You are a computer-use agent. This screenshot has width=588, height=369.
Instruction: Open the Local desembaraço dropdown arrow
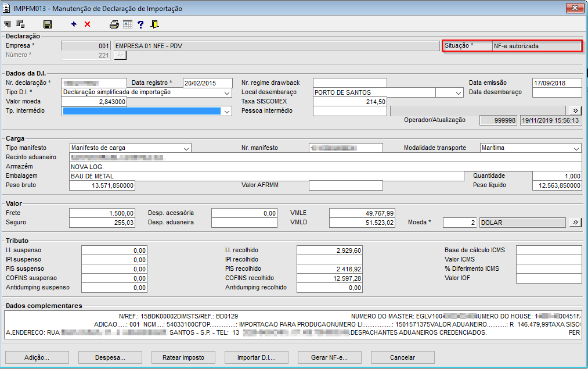pyautogui.click(x=457, y=92)
